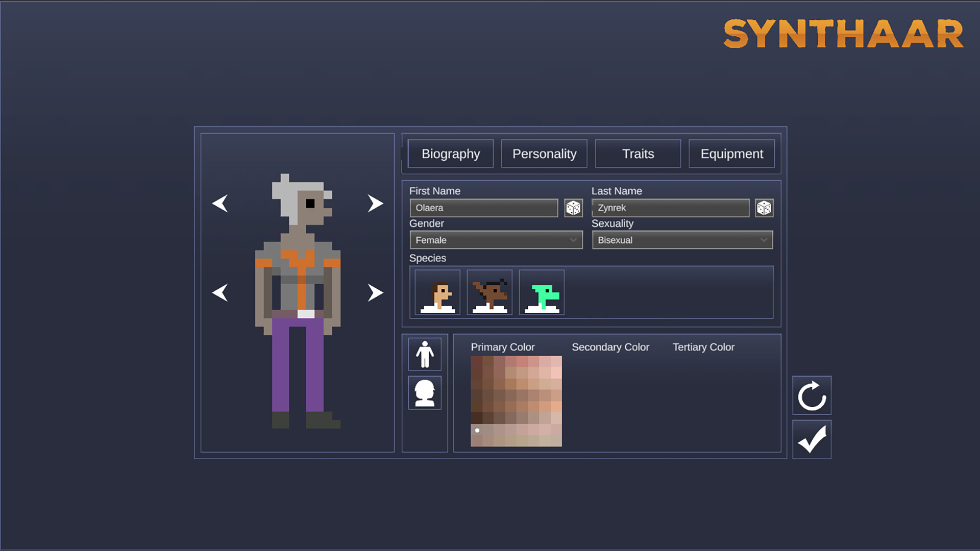This screenshot has height=551, width=980.
Task: Click the Biography tab button
Action: [x=450, y=154]
